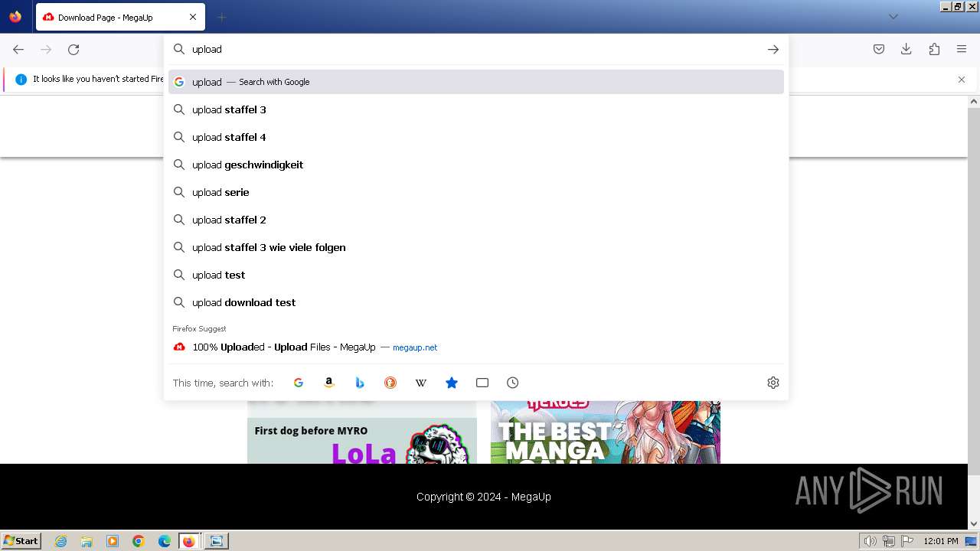Open File Explorer from the taskbar
Viewport: 980px width, 551px height.
(87, 541)
